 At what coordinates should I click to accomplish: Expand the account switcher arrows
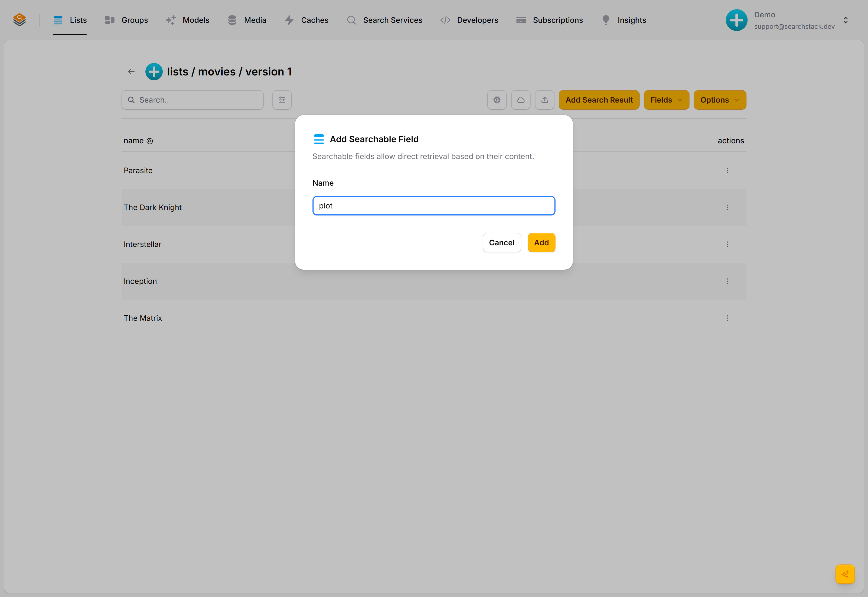(845, 20)
